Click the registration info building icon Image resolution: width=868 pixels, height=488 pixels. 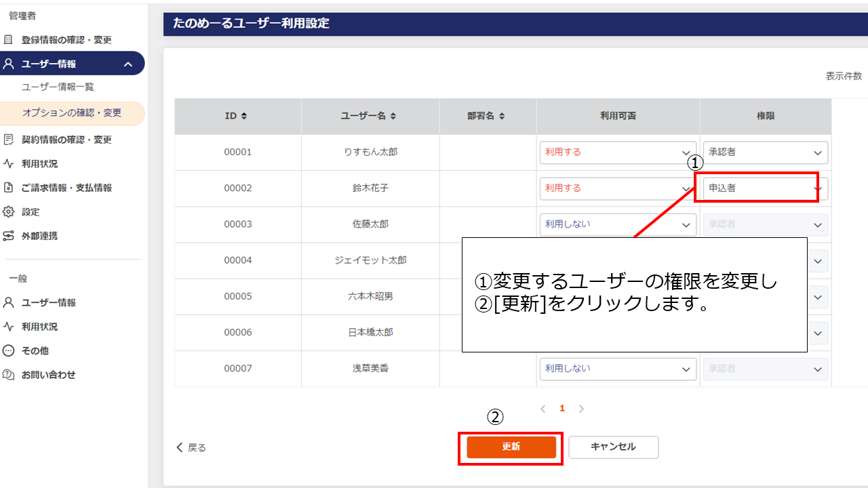pyautogui.click(x=8, y=39)
